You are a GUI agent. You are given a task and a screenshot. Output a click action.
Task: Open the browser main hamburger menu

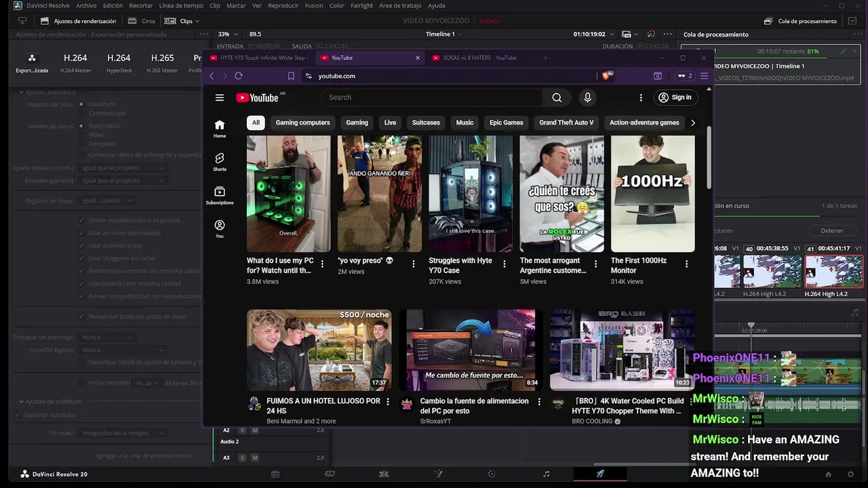tap(704, 76)
